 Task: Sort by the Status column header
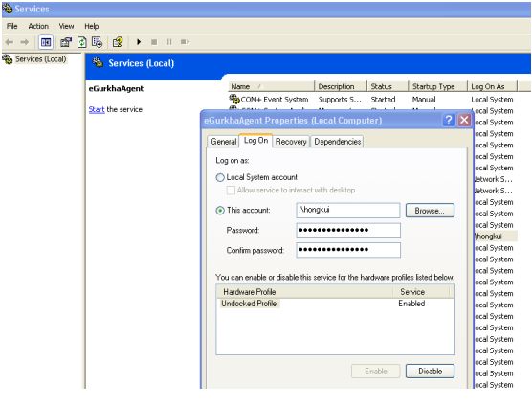click(x=388, y=86)
